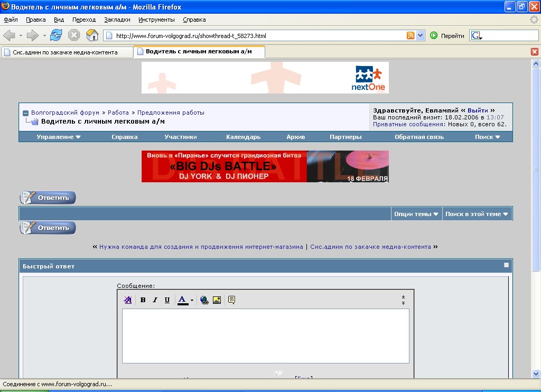Click the quote speech-bubble icon in editor
The image size is (541, 392).
pos(231,300)
